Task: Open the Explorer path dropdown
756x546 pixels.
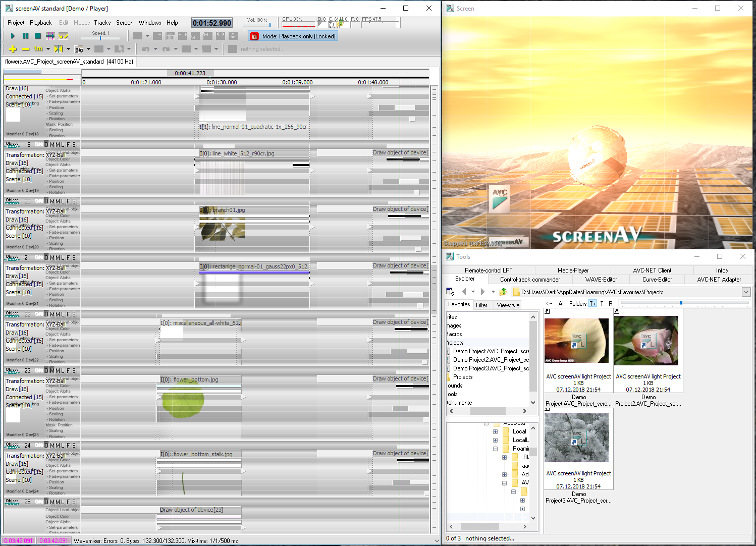Action: tap(746, 292)
